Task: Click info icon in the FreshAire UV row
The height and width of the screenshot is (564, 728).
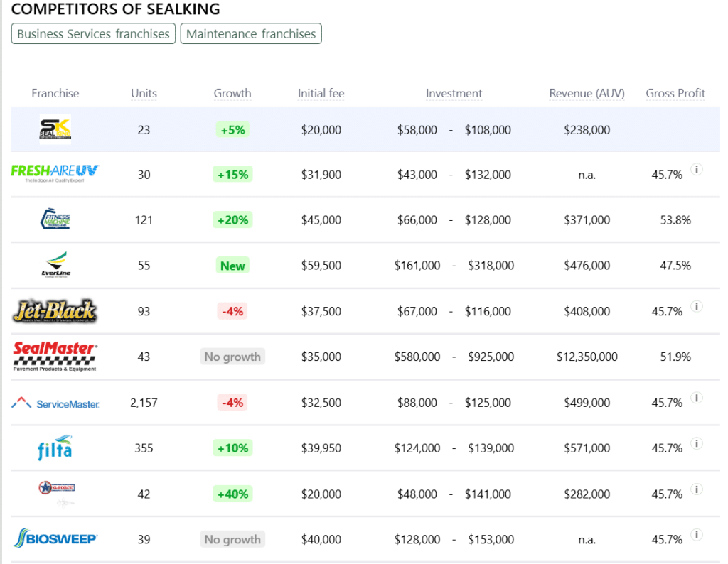Action: (697, 169)
